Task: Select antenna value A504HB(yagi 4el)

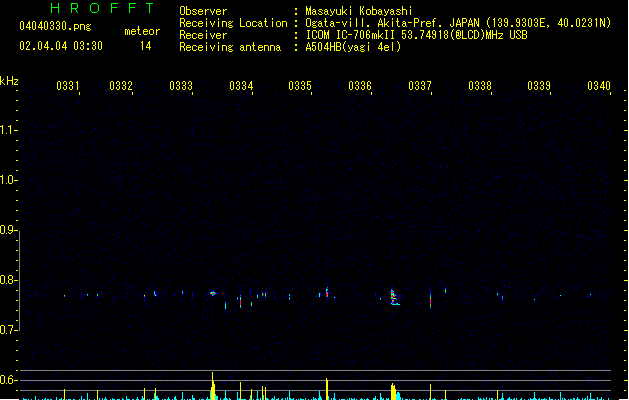Action: point(353,47)
